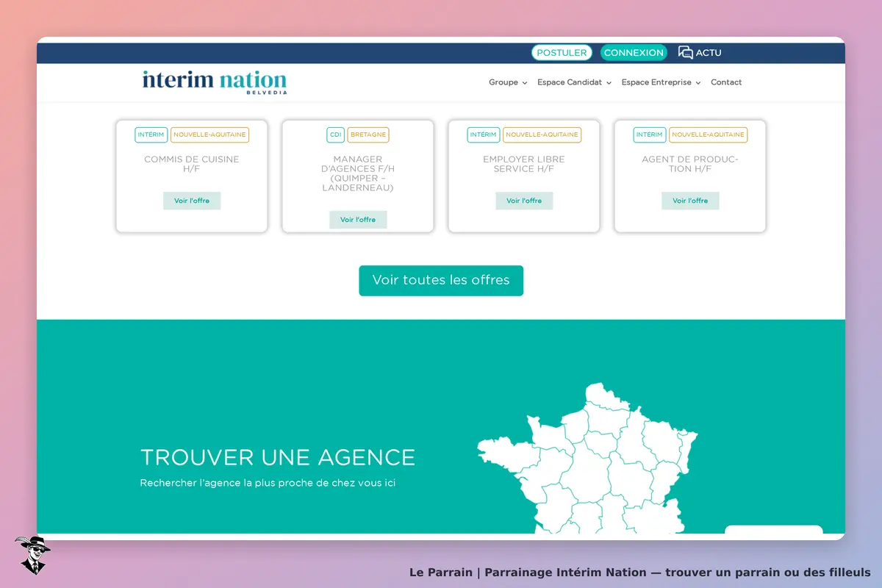Click the Le Parrain mascot icon
Viewport: 882px width, 588px height.
32,555
